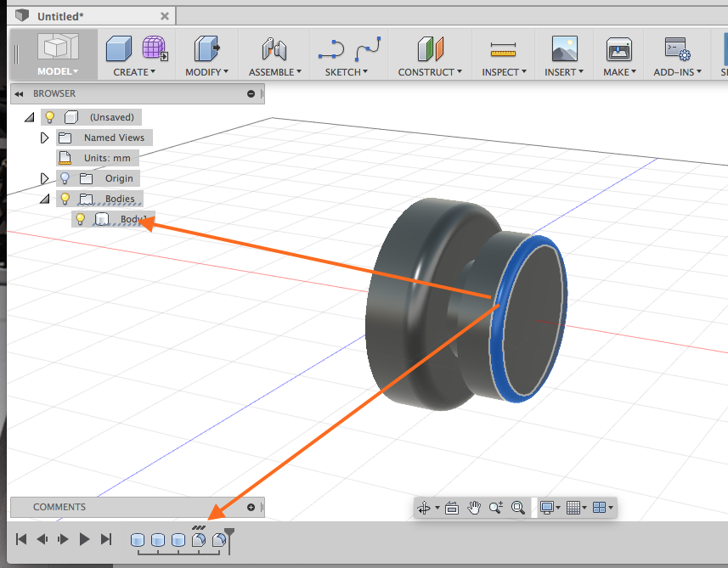Click the COMMENTS panel label

(59, 507)
